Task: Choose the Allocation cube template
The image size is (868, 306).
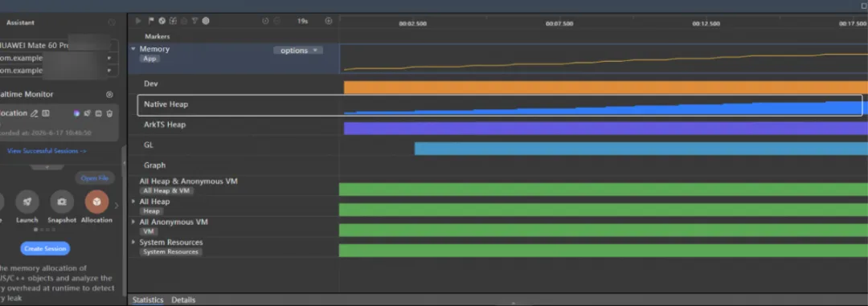Action: click(x=97, y=202)
